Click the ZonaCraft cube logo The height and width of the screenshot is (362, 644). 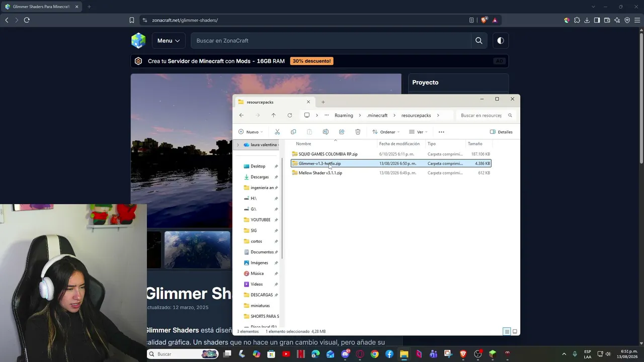point(138,41)
